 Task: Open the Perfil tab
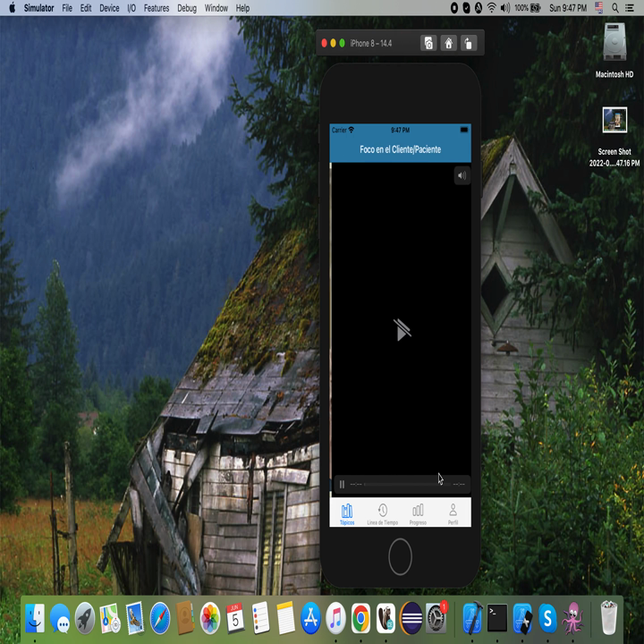[x=453, y=513]
